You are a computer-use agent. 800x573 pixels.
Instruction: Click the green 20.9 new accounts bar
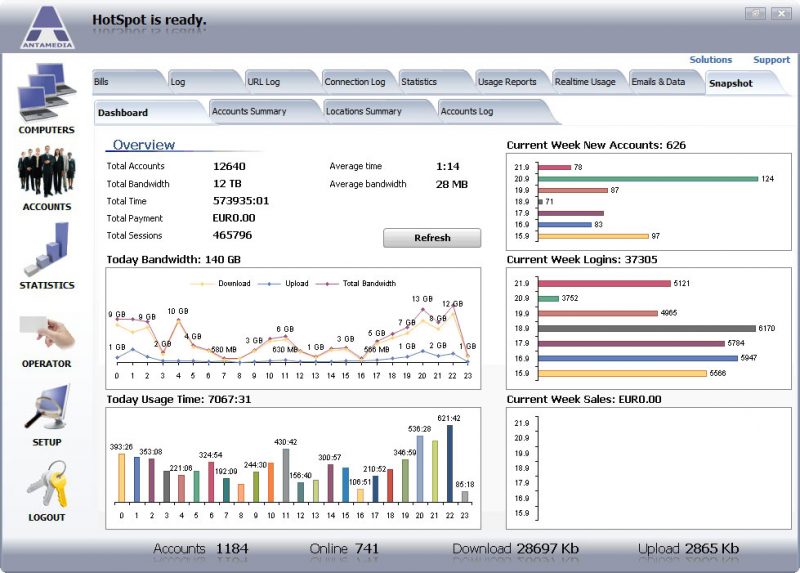point(648,178)
